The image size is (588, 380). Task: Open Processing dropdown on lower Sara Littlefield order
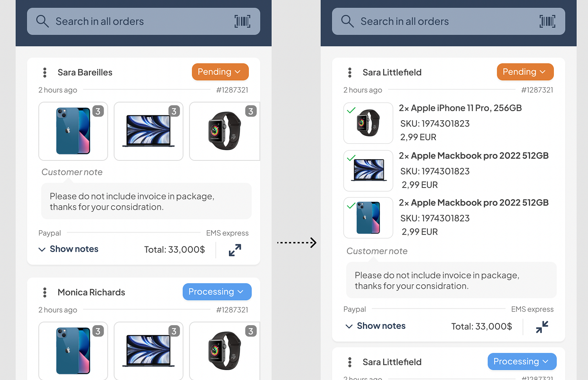(x=521, y=362)
